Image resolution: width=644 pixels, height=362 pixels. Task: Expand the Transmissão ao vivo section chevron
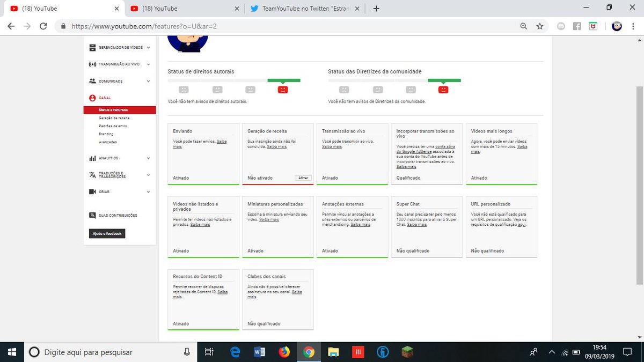148,64
